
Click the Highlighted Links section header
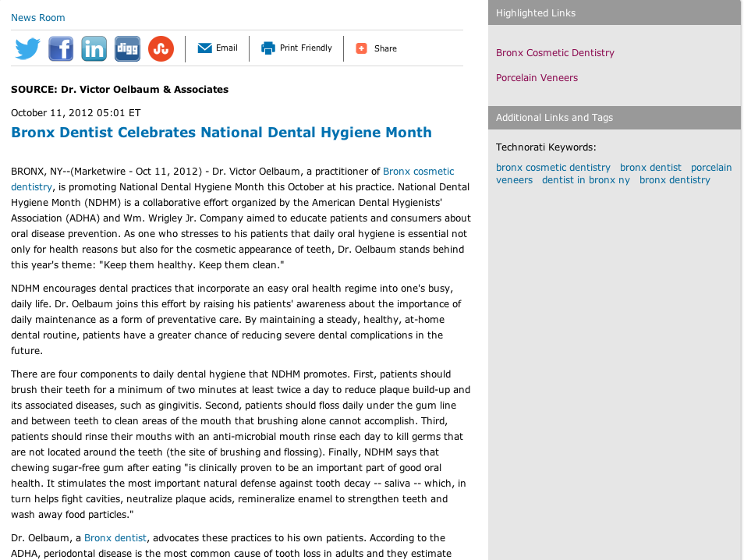[x=615, y=12]
